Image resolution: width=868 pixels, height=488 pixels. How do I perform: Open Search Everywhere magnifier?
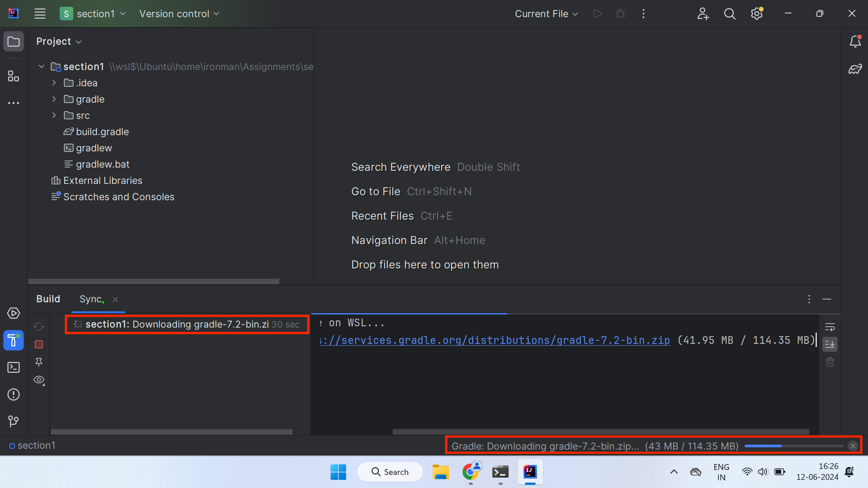(730, 14)
